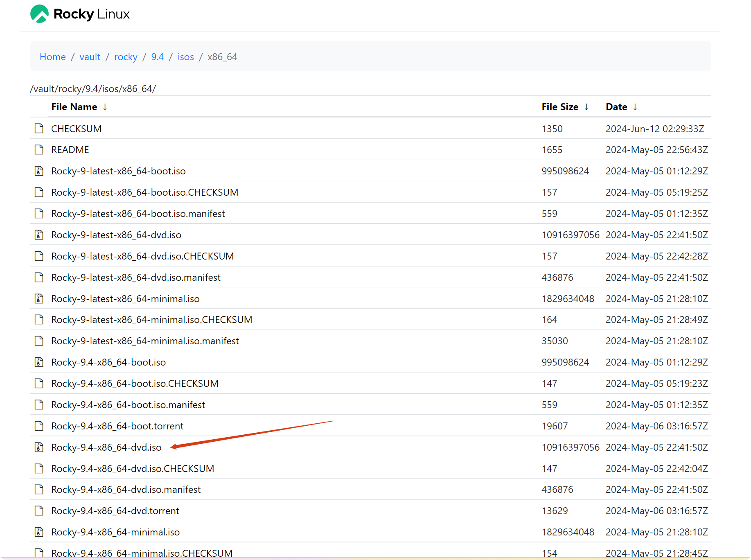
Task: Download Rocky-9-latest-x86_64-minimal.iso
Action: click(x=126, y=299)
